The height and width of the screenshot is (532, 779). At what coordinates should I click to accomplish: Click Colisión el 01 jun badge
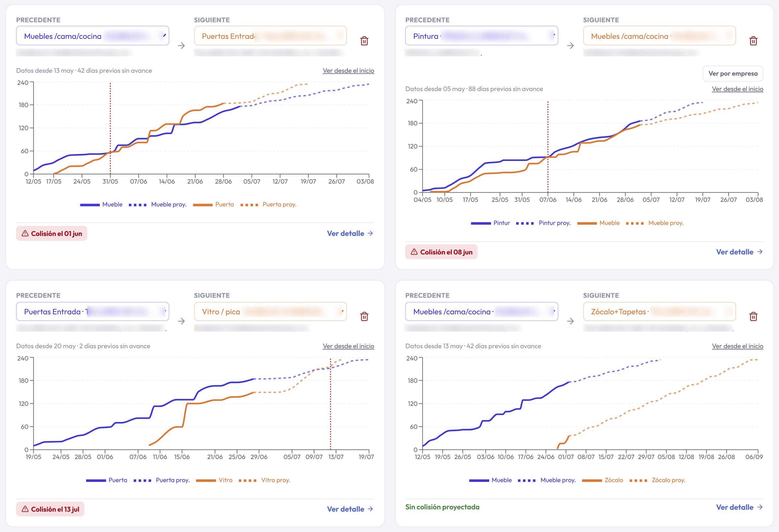point(52,233)
